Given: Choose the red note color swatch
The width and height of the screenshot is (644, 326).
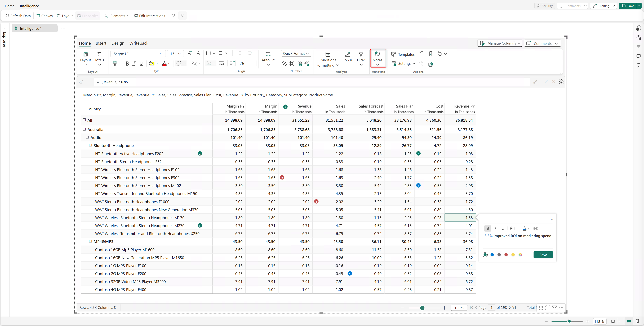Looking at the screenshot, I should point(506,255).
